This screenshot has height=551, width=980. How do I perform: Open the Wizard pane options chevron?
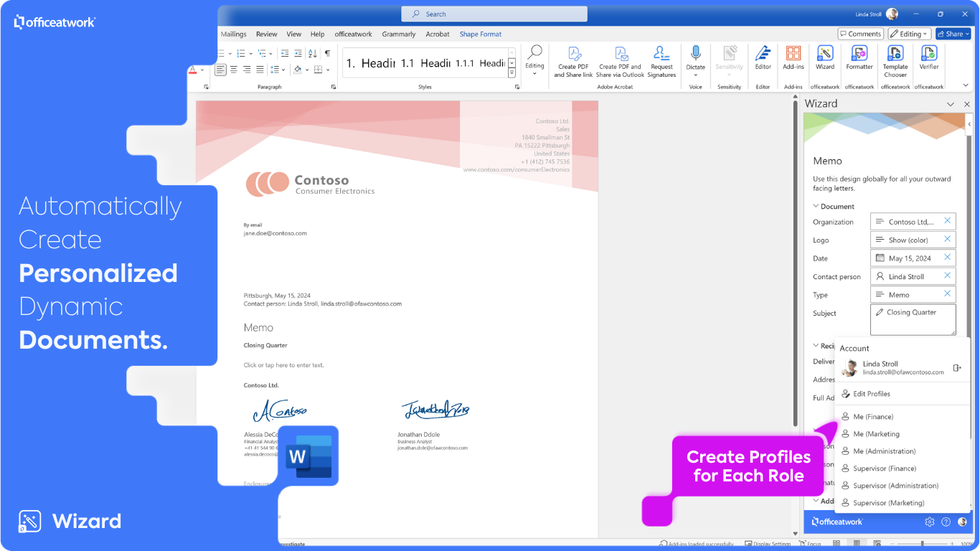951,104
